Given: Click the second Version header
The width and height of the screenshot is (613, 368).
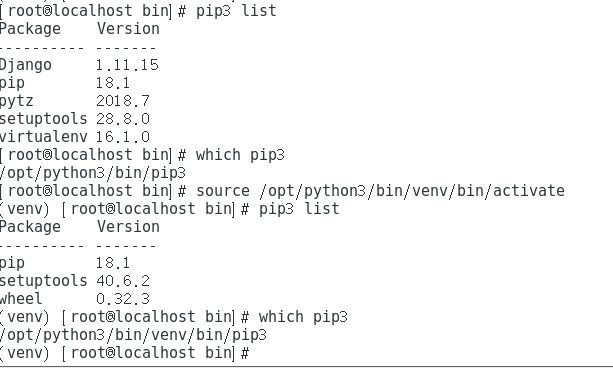Looking at the screenshot, I should [x=128, y=227].
